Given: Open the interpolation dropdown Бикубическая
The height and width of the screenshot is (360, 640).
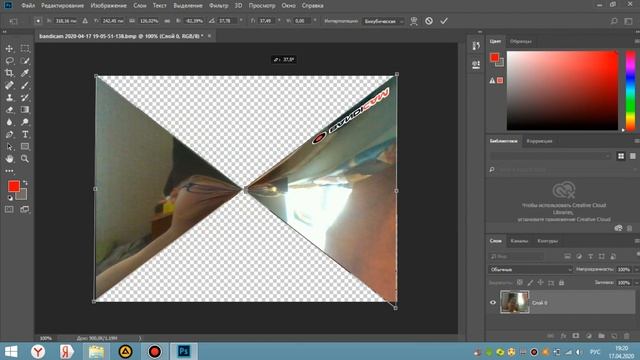Looking at the screenshot, I should click(x=383, y=21).
